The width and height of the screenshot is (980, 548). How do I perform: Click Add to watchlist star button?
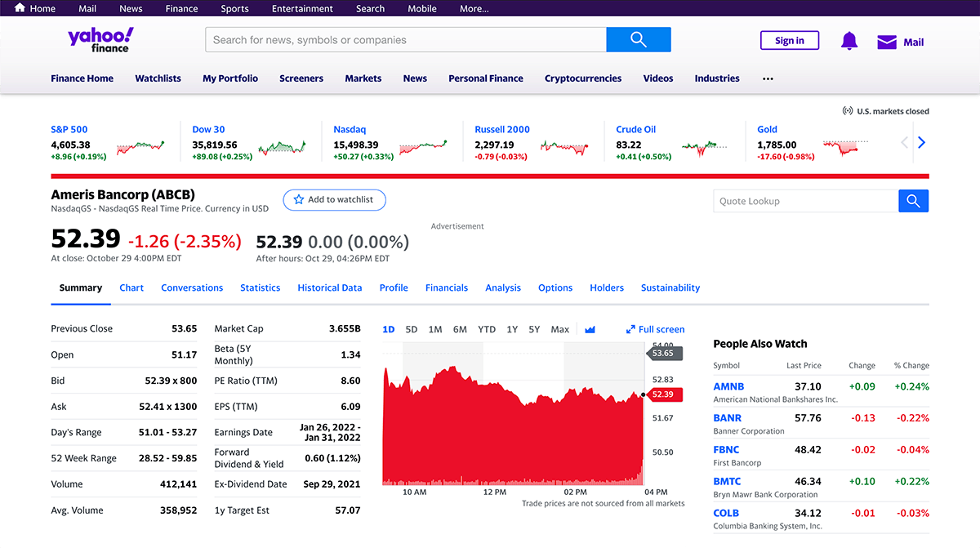click(x=335, y=199)
